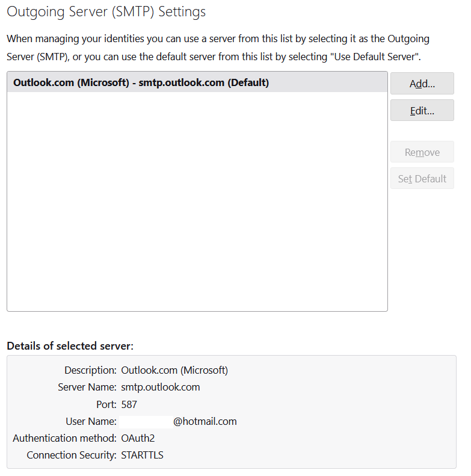Viewport: 471px width, 476px height.
Task: Click the STARTTLS connection security value
Action: coord(142,455)
